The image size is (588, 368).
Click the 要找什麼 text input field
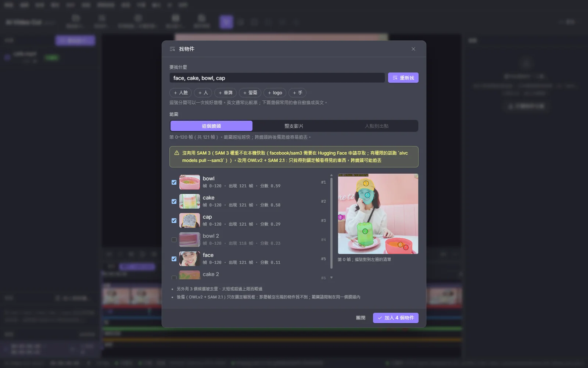[277, 78]
